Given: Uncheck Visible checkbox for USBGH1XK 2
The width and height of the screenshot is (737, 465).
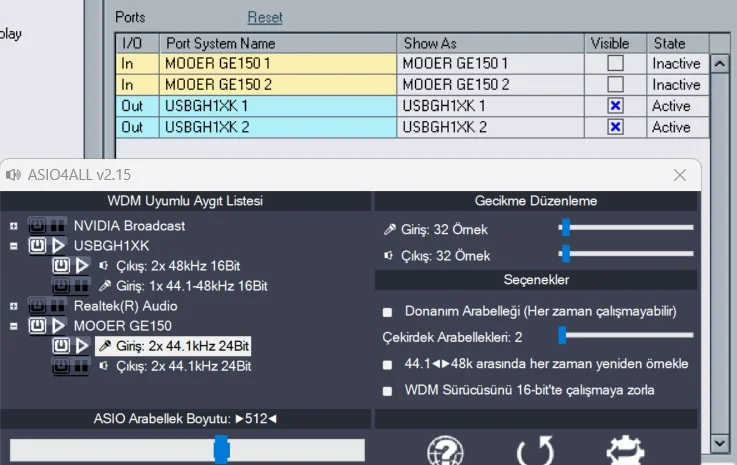Looking at the screenshot, I should (x=616, y=127).
